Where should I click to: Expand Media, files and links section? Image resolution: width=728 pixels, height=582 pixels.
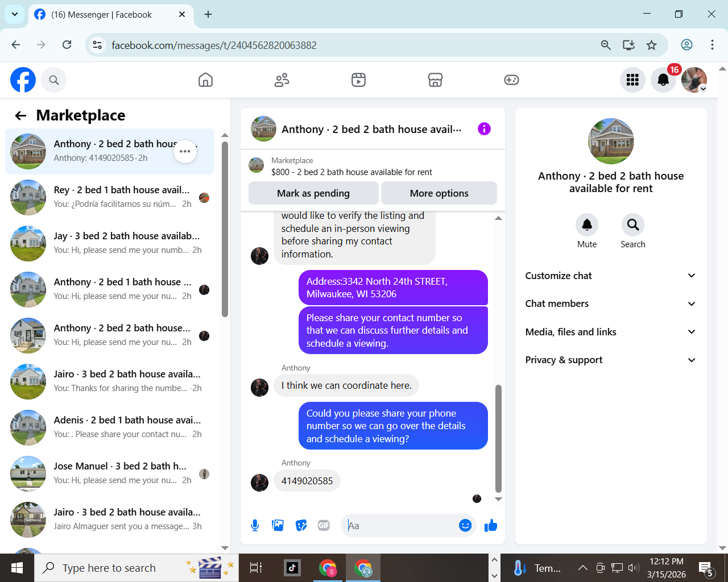pyautogui.click(x=611, y=332)
